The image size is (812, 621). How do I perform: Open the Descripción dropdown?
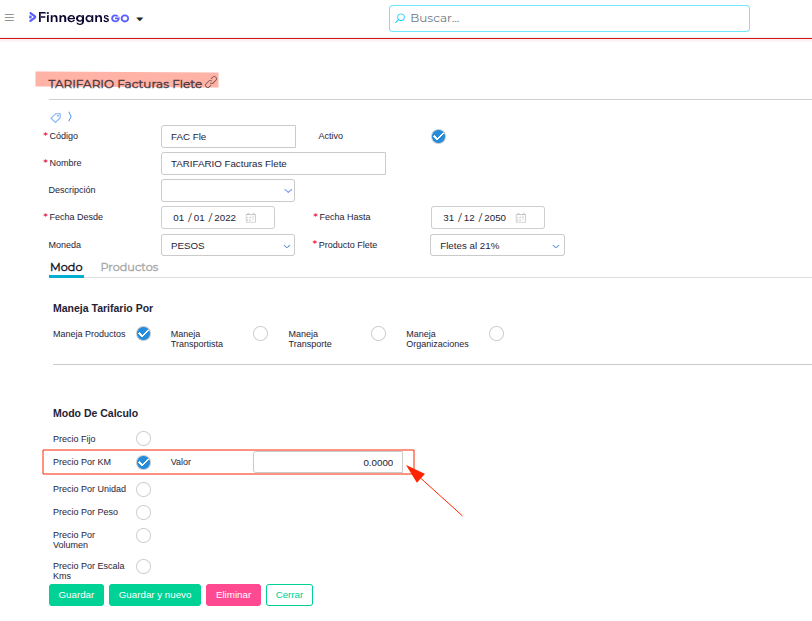pyautogui.click(x=228, y=190)
